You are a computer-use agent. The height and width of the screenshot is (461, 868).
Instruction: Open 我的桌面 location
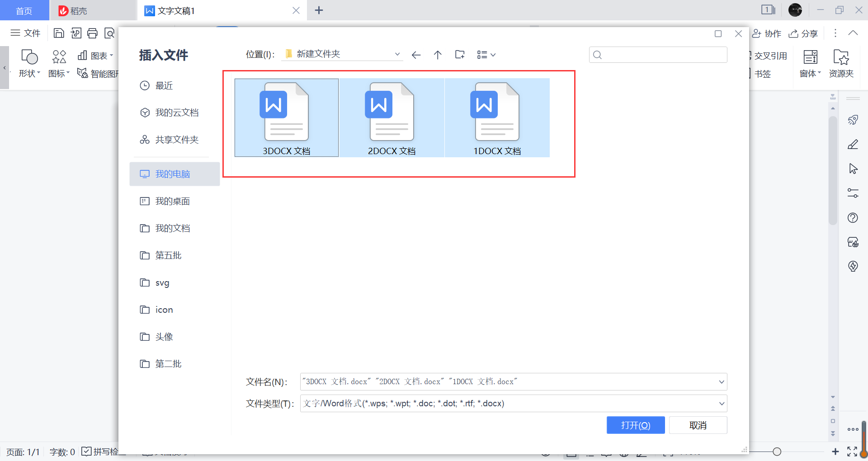point(175,201)
